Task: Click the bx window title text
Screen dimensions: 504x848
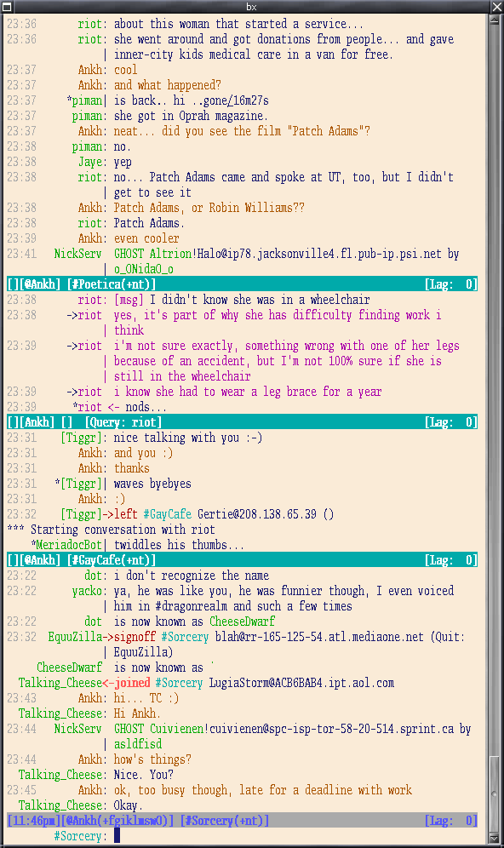Action: pos(251,7)
